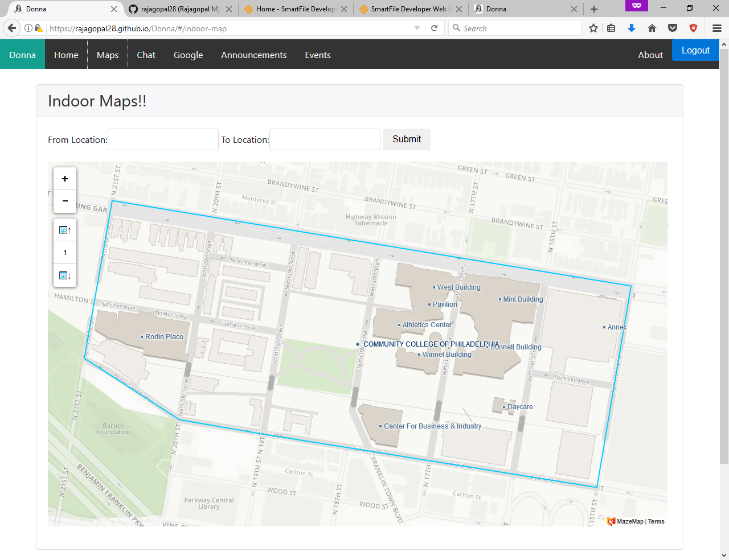Open the downloads arrow icon

point(632,28)
